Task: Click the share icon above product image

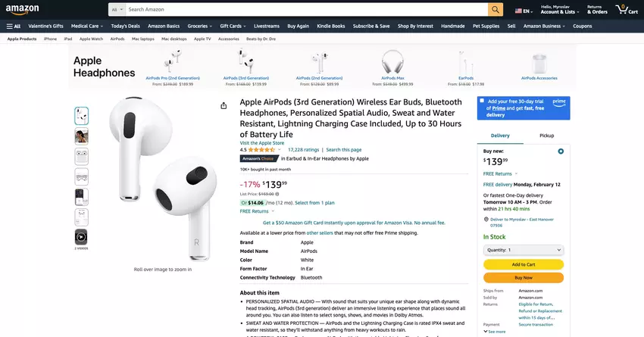Action: 224,105
